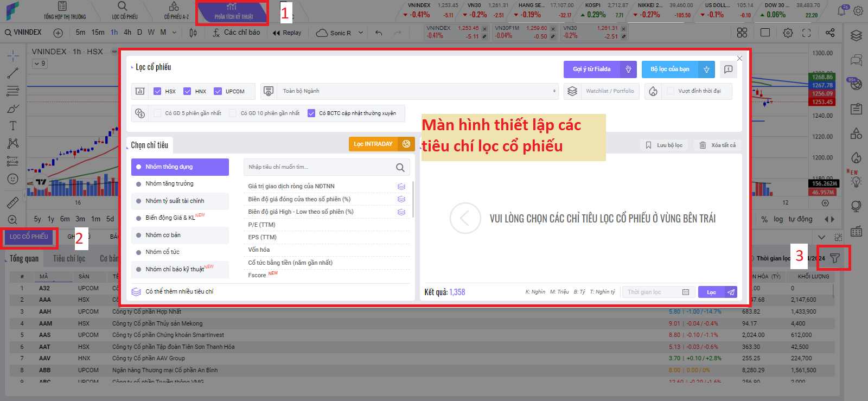
Task: Expand the Sonic R template dropdown
Action: [360, 33]
